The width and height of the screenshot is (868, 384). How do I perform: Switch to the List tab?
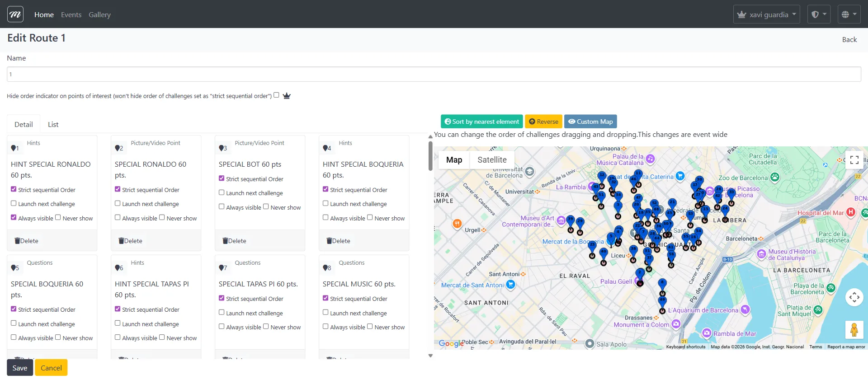[53, 124]
